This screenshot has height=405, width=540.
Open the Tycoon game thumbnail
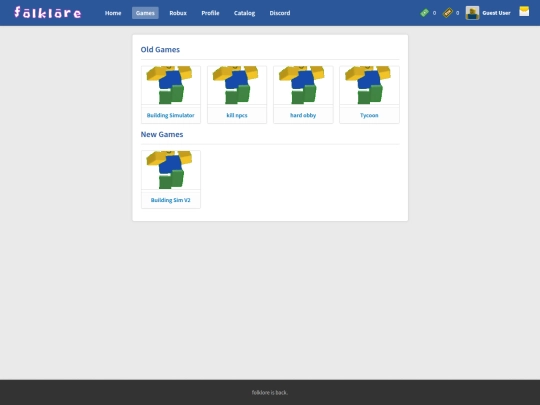coord(369,85)
